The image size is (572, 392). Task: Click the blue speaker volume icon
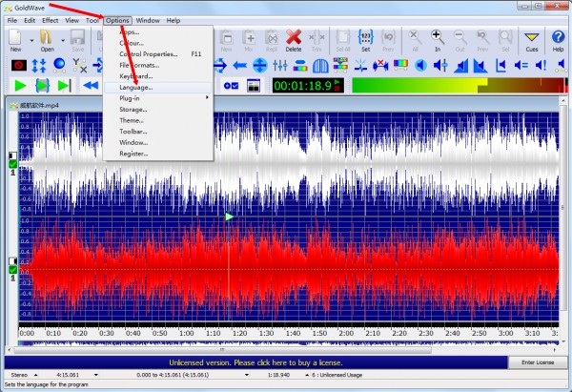click(x=420, y=66)
